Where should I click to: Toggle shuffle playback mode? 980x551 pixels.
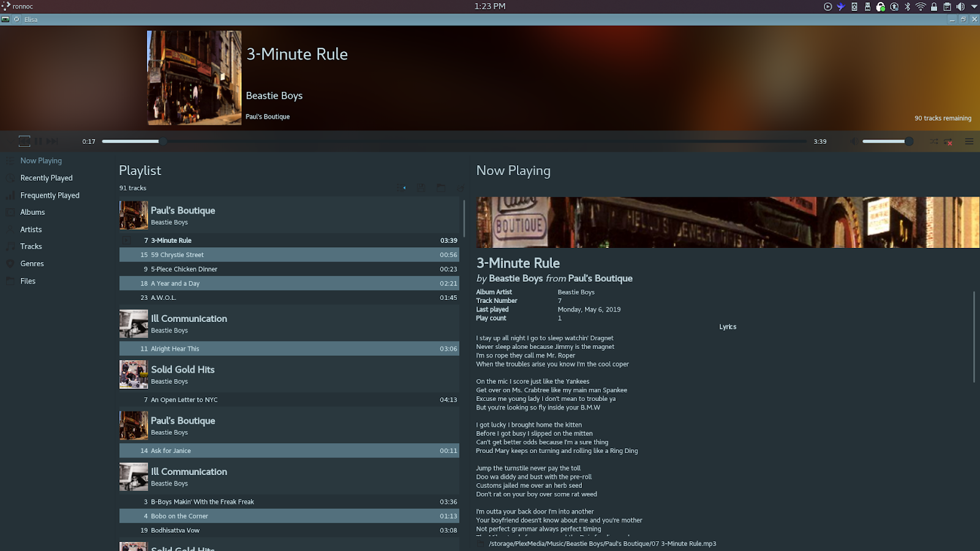(933, 141)
